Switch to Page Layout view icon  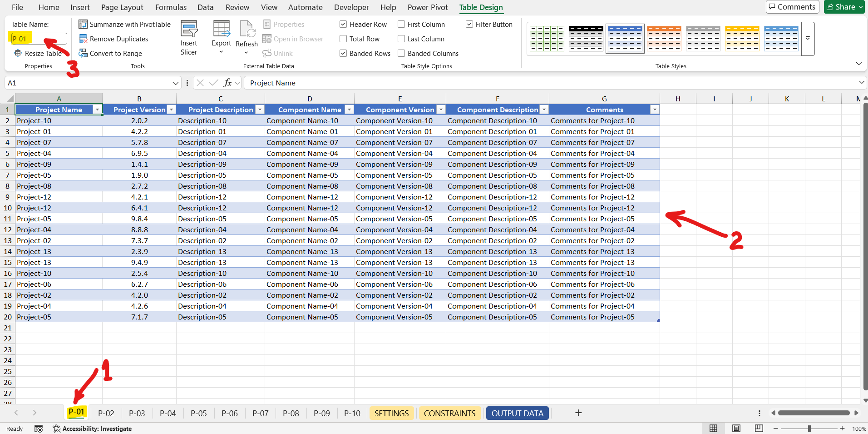pyautogui.click(x=736, y=429)
